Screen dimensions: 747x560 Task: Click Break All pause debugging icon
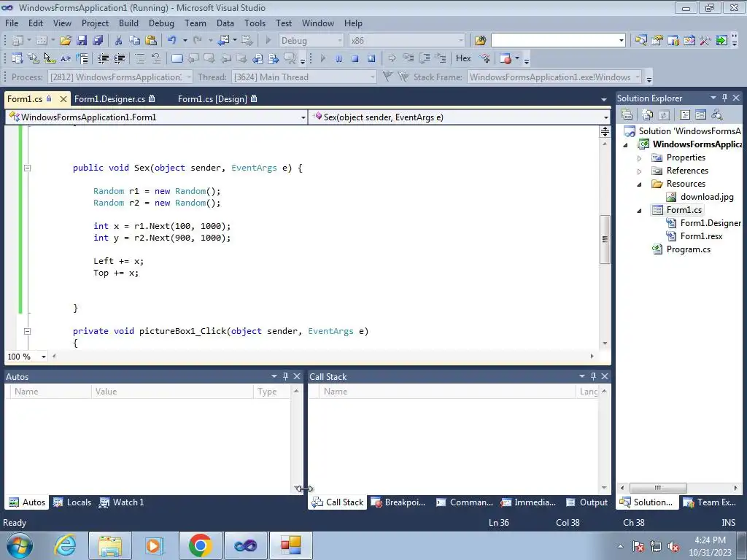click(x=338, y=58)
